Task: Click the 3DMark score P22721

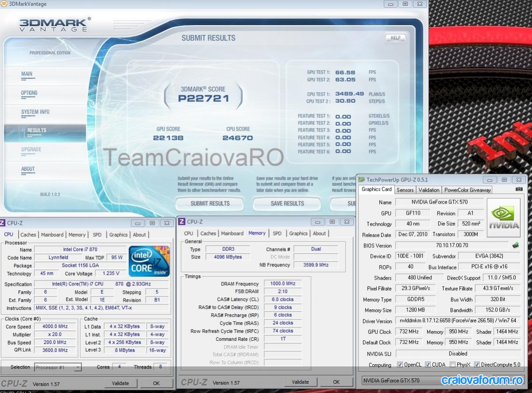Action: coord(204,99)
